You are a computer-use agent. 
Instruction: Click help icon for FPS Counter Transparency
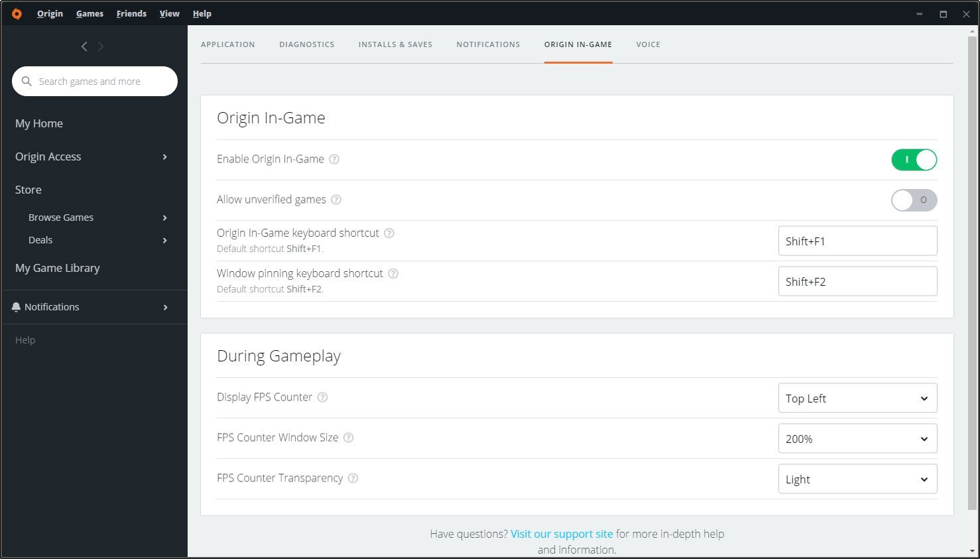(x=353, y=478)
